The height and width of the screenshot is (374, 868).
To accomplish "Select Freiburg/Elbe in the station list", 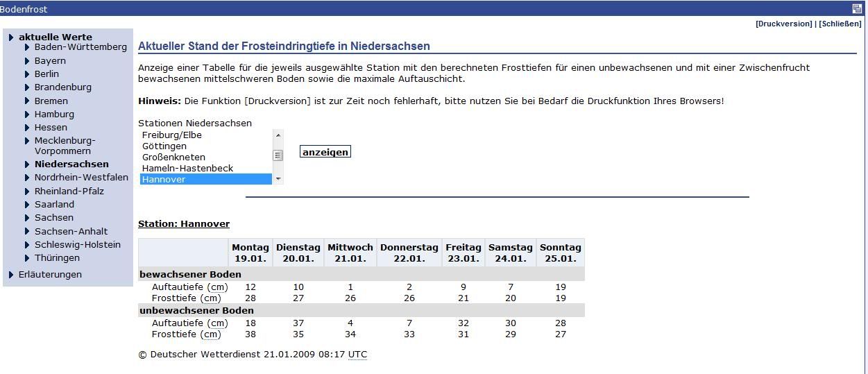I will pos(171,135).
